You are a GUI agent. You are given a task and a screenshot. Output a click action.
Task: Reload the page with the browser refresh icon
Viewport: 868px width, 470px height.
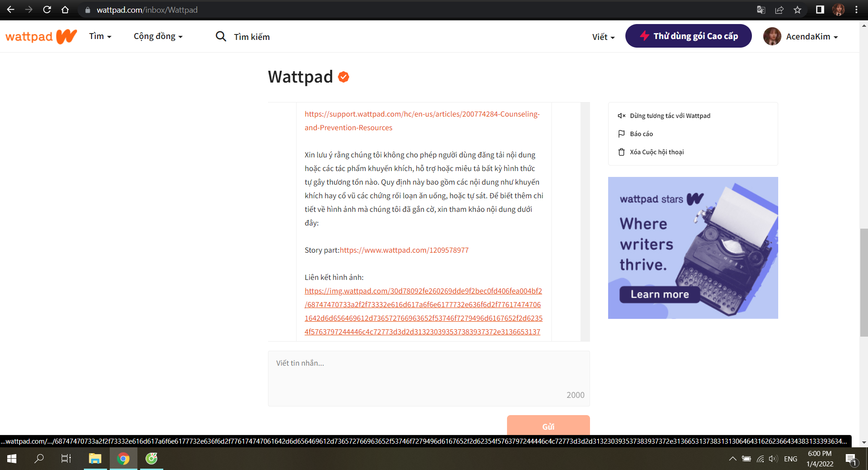47,10
